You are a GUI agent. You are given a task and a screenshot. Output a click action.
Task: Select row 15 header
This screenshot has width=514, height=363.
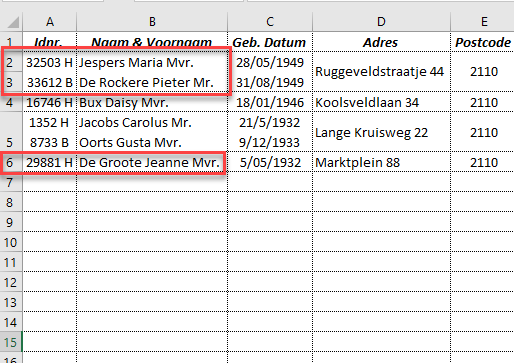click(10, 342)
